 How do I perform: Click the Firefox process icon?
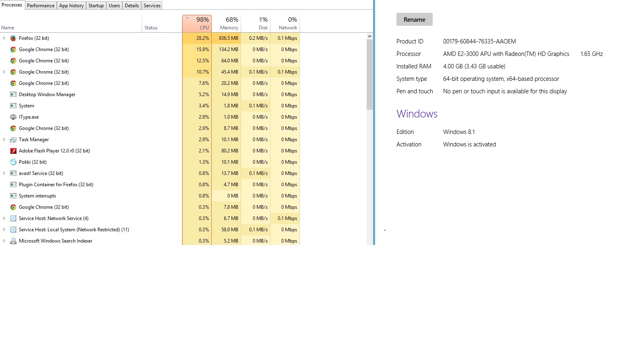[13, 38]
